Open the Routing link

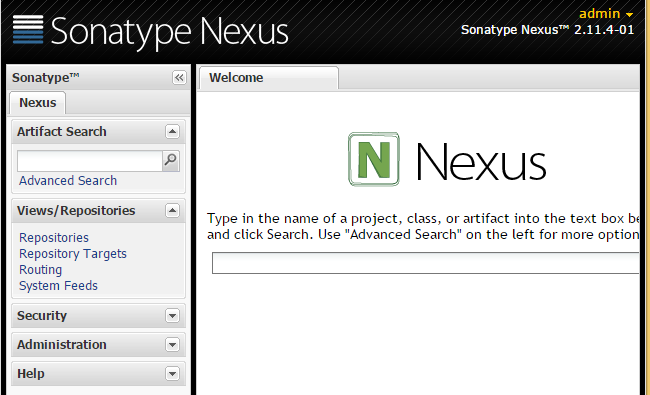tap(41, 270)
